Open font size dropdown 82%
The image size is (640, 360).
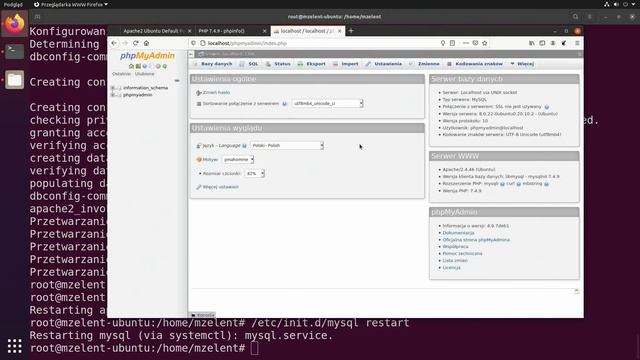click(x=254, y=173)
